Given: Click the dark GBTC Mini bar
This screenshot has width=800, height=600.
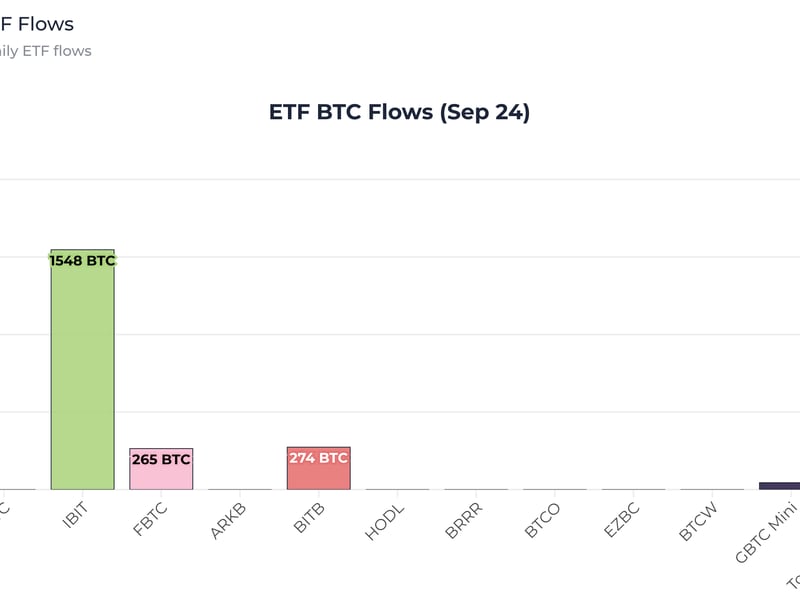Looking at the screenshot, I should tap(780, 486).
